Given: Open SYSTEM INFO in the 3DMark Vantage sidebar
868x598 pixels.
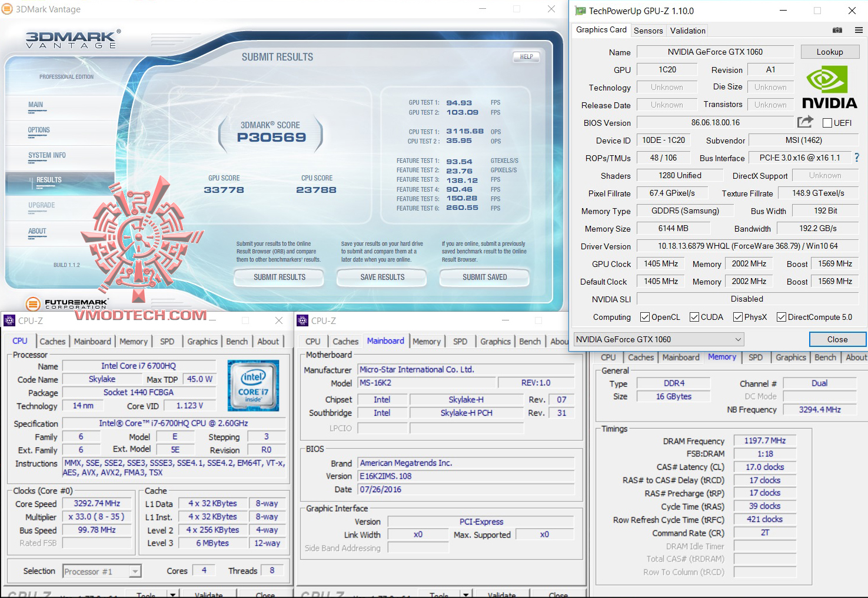Looking at the screenshot, I should (47, 156).
